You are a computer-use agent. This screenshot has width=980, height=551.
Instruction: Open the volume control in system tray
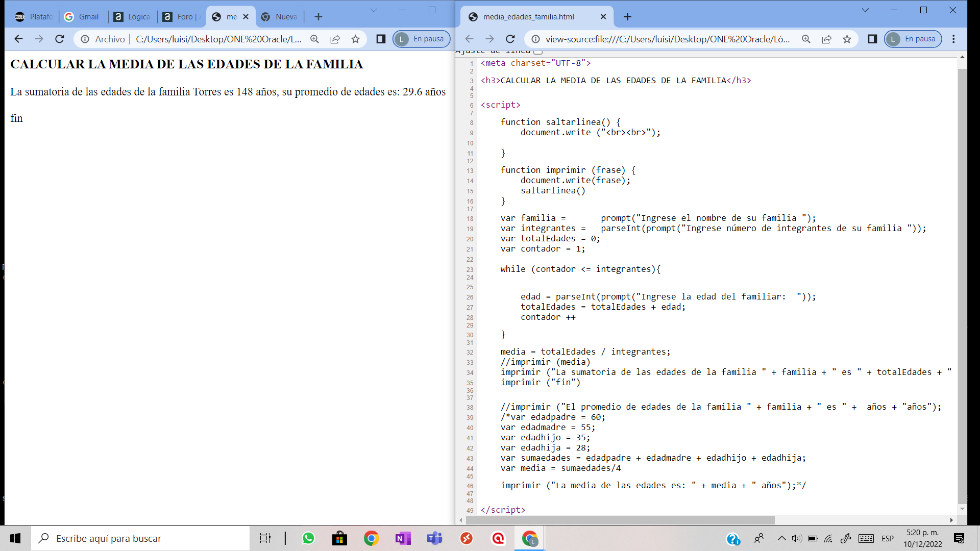coord(797,538)
